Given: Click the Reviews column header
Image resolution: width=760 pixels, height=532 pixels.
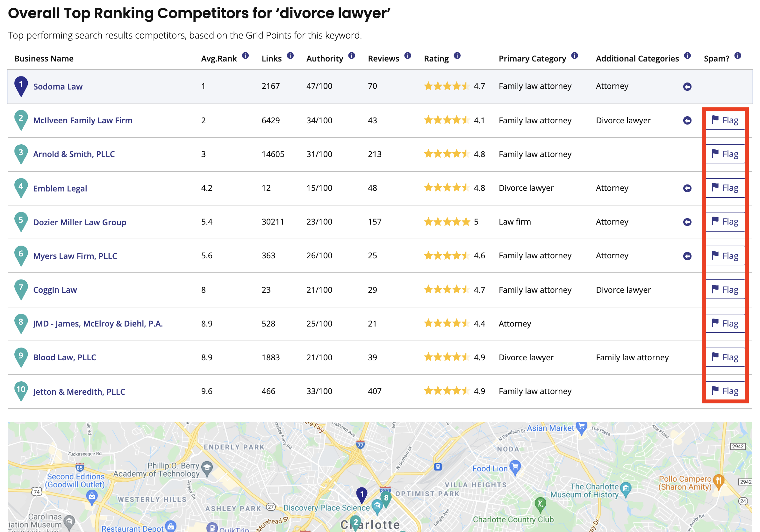Looking at the screenshot, I should pyautogui.click(x=384, y=59).
